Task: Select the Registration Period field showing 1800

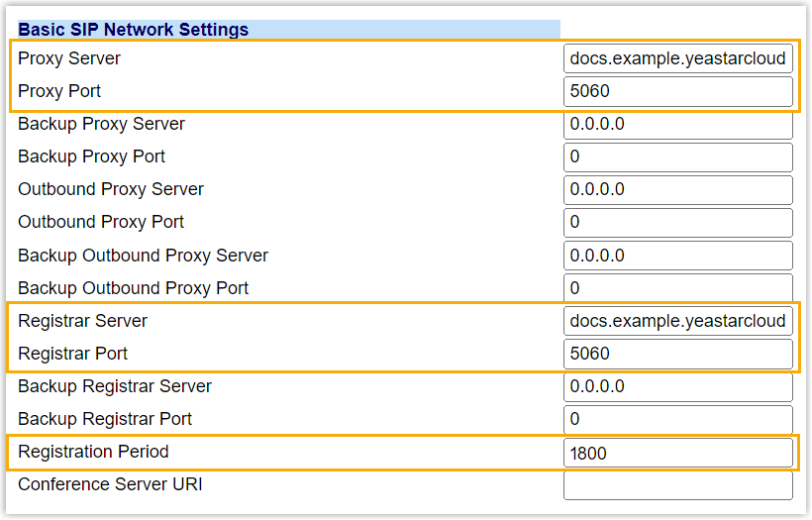Action: coord(678,453)
